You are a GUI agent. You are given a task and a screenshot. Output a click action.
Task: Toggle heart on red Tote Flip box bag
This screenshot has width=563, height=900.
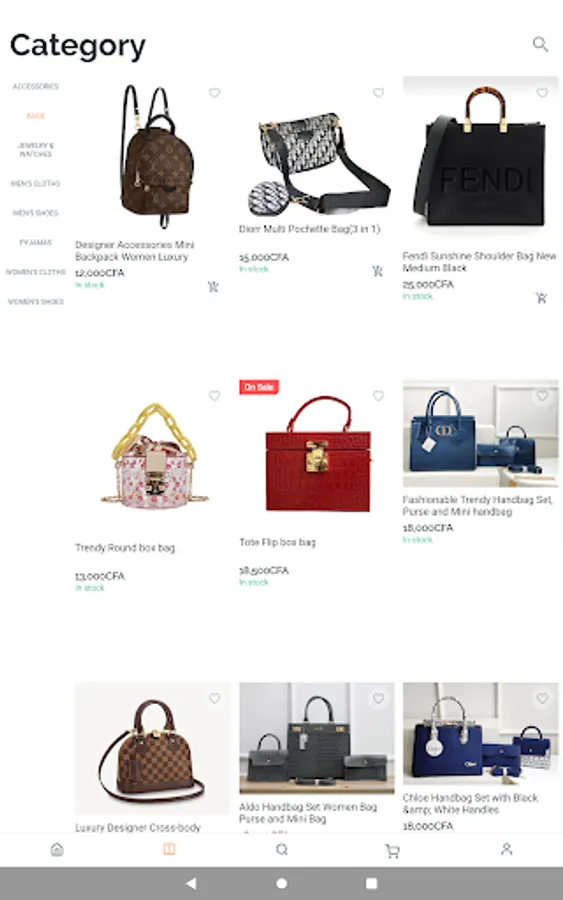pyautogui.click(x=378, y=395)
